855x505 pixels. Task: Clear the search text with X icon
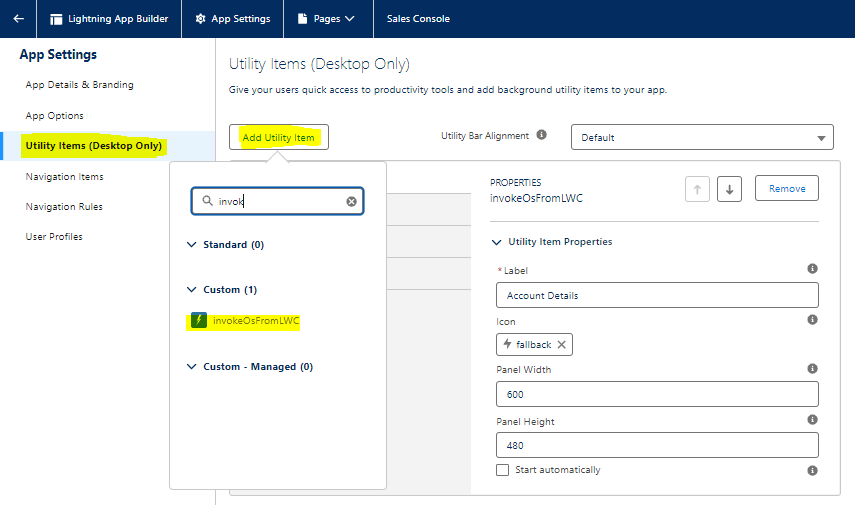pyautogui.click(x=352, y=202)
